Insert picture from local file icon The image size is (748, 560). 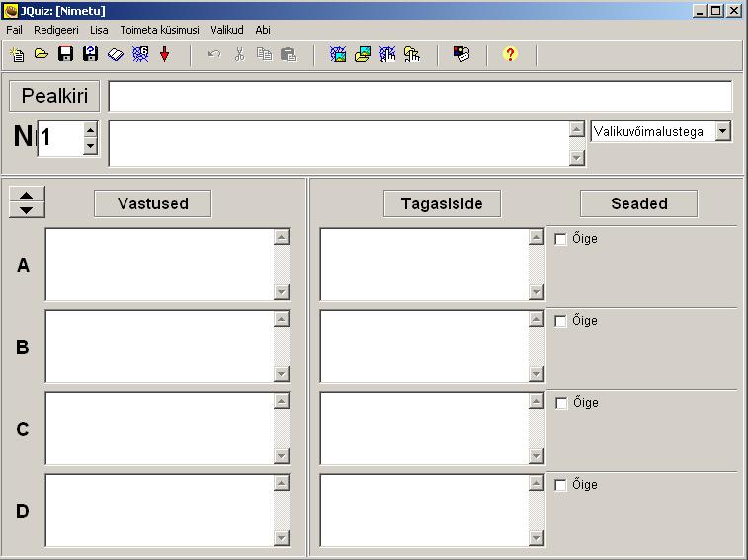[363, 54]
